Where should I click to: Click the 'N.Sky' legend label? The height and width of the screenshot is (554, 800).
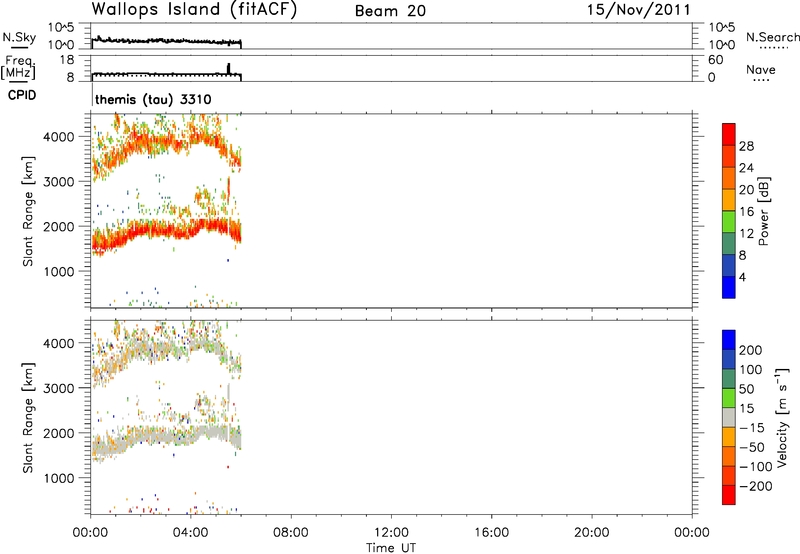[x=19, y=38]
